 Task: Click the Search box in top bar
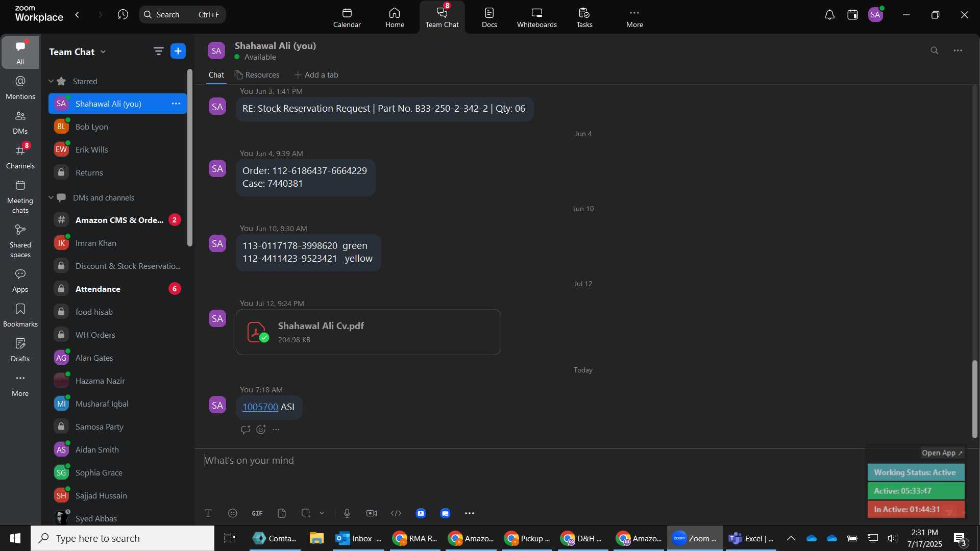pyautogui.click(x=182, y=14)
